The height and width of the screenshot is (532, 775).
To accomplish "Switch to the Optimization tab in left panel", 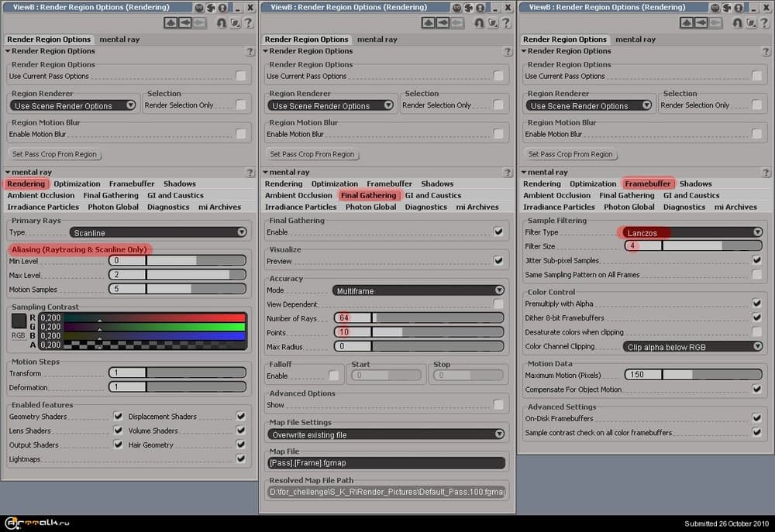I will coord(77,184).
